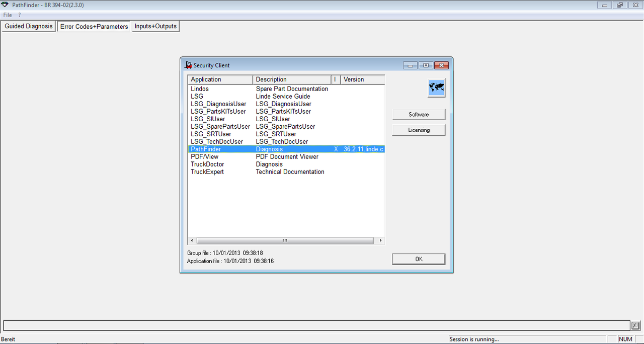Click the X mark in PathFinder row
Screen dimensions: 644x344
(336, 149)
